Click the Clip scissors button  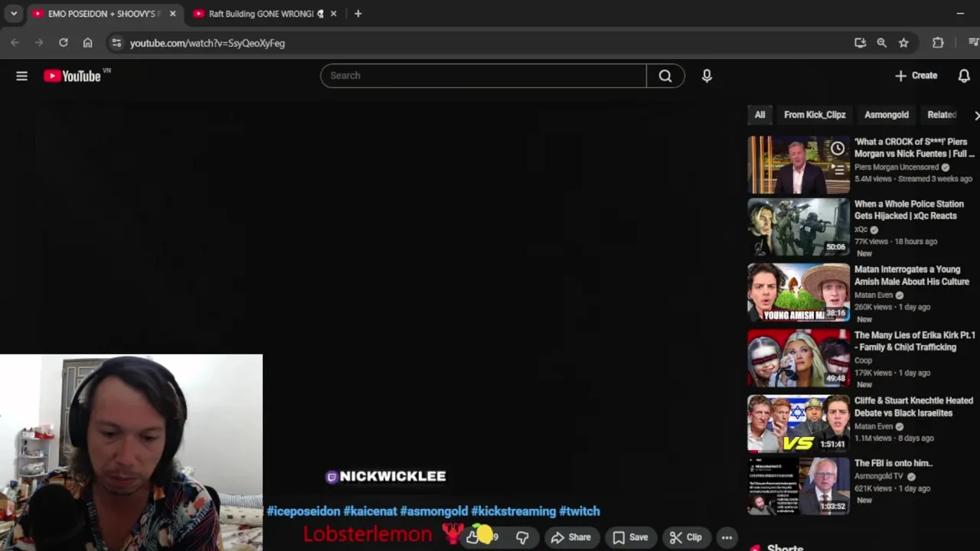(686, 537)
